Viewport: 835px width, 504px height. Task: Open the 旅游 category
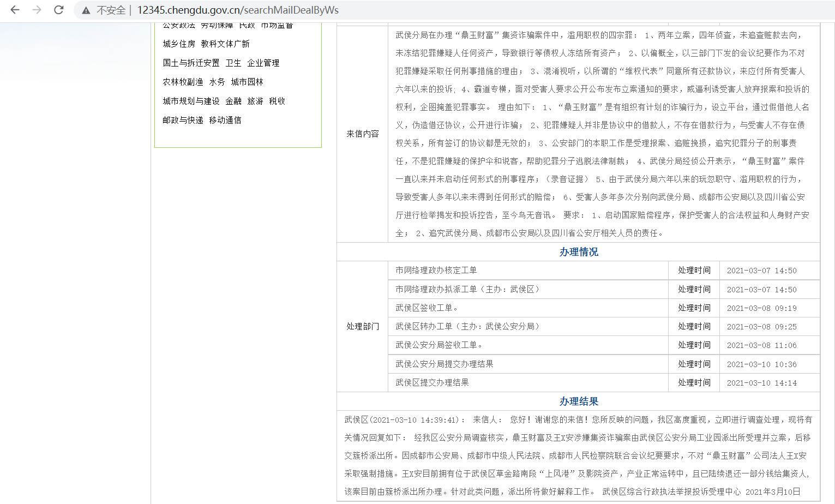(255, 101)
